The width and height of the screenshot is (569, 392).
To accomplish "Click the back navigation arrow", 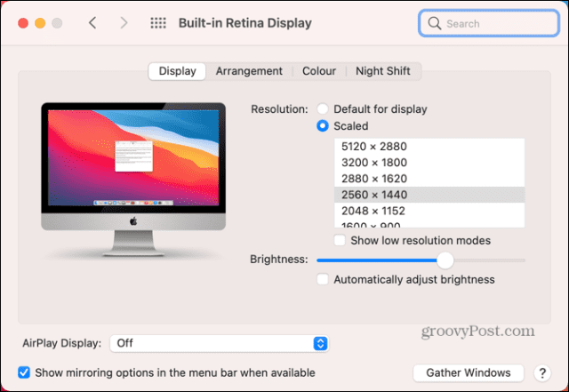I will click(92, 23).
